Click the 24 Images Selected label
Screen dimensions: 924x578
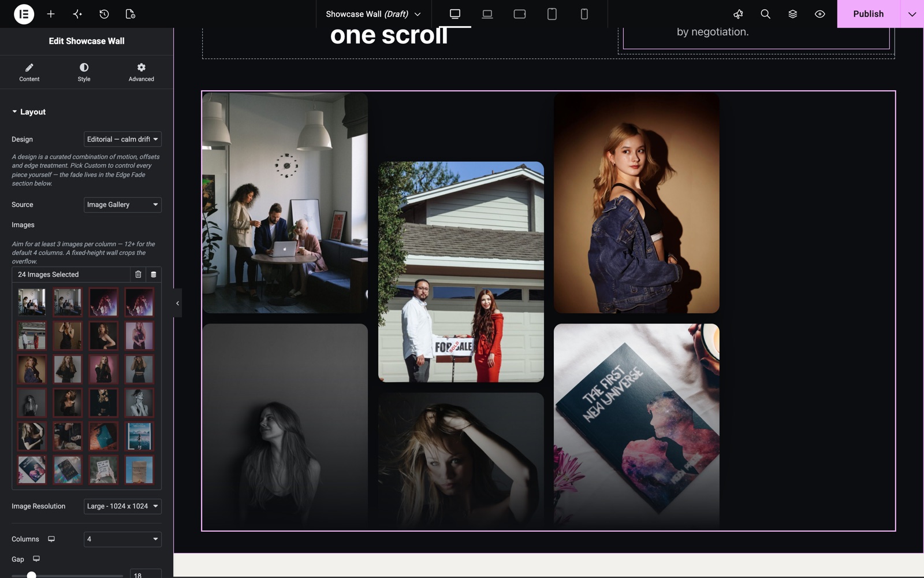coord(49,275)
